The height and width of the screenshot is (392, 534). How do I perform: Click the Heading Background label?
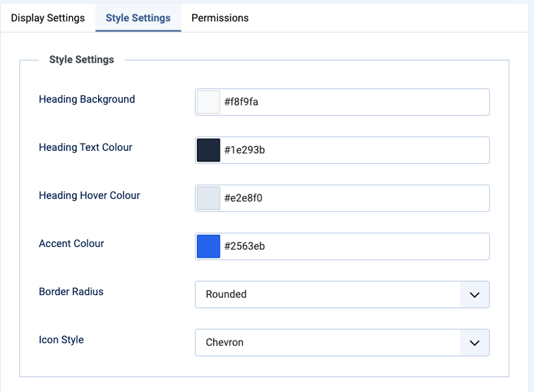(87, 100)
